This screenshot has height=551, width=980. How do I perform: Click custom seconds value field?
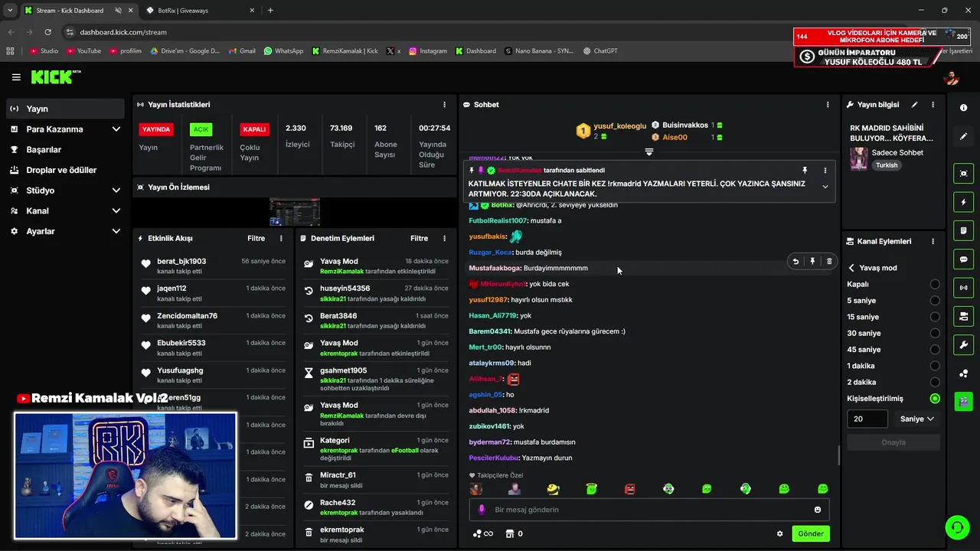click(x=867, y=419)
